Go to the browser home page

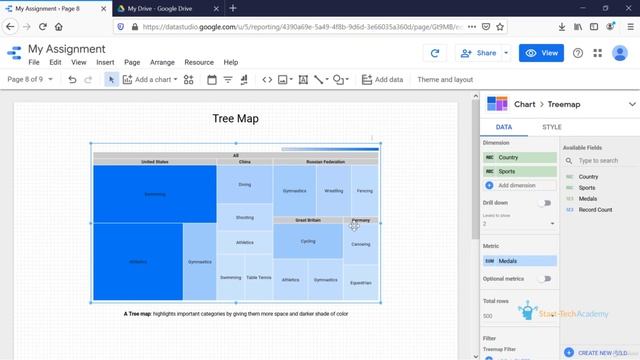click(59, 27)
